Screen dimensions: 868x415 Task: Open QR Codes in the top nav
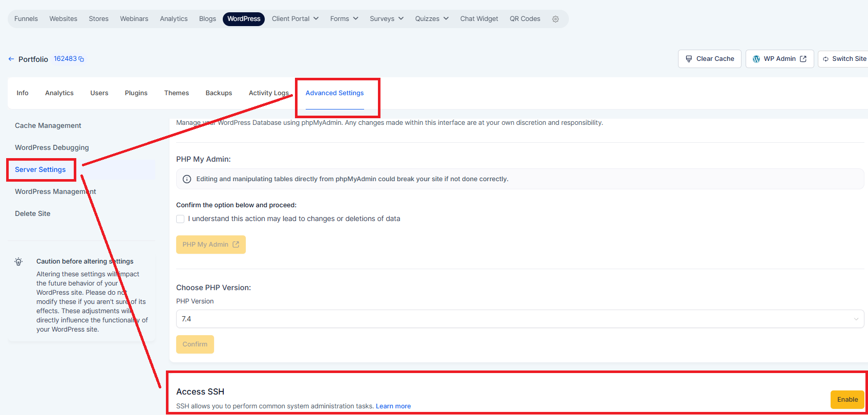[x=525, y=19]
